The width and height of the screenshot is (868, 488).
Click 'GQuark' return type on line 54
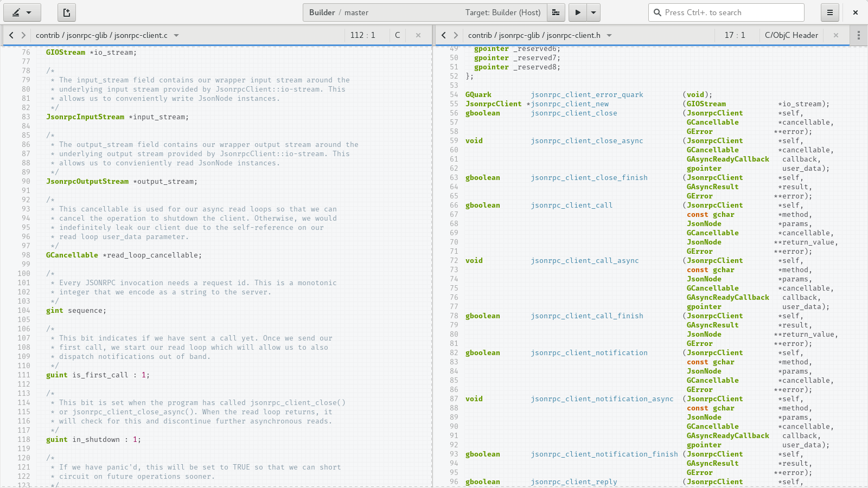tap(478, 94)
